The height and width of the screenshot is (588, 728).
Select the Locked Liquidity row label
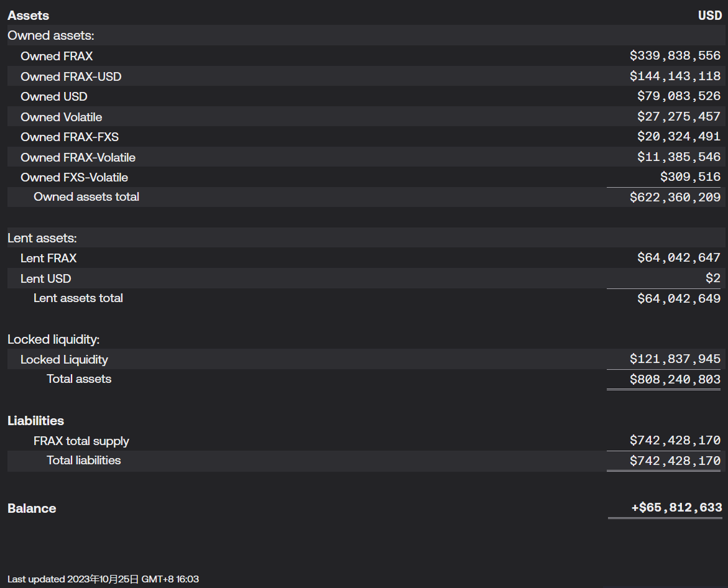click(x=64, y=359)
